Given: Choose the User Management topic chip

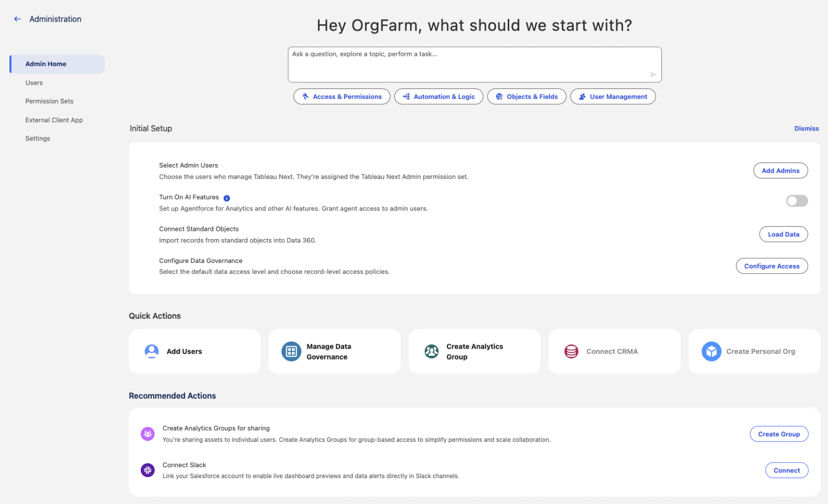Looking at the screenshot, I should [613, 97].
